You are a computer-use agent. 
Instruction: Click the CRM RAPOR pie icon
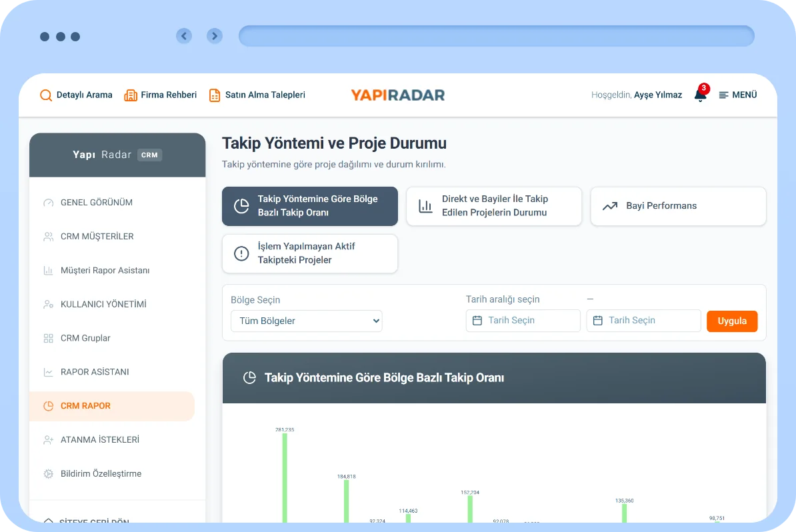coord(48,406)
